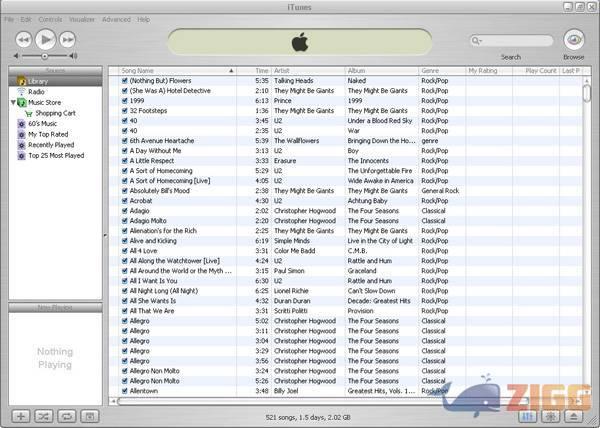
Task: Click the Browse eye icon
Action: 574,40
